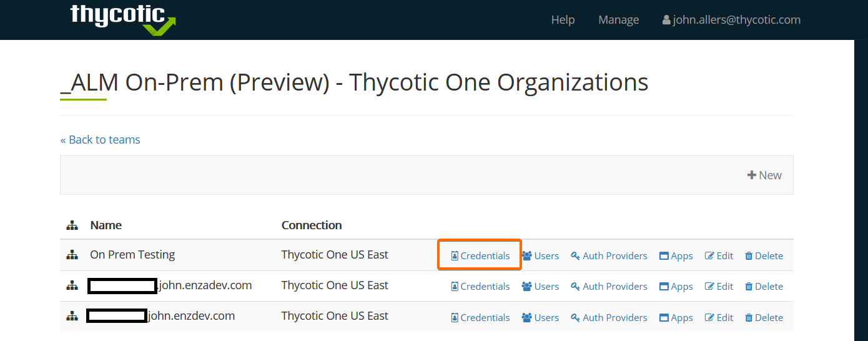Open Apps for john.enzadev.com
Screen dimensions: 868x341
(x=676, y=286)
